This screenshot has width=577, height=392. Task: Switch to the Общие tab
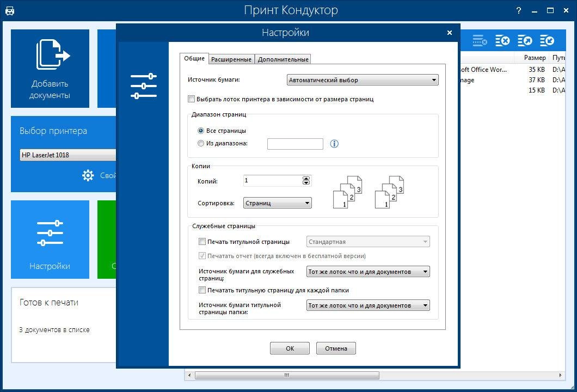[x=194, y=58]
